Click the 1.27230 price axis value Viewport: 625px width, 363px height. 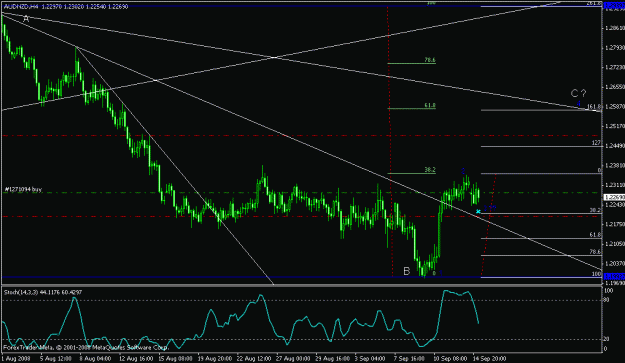[x=614, y=67]
